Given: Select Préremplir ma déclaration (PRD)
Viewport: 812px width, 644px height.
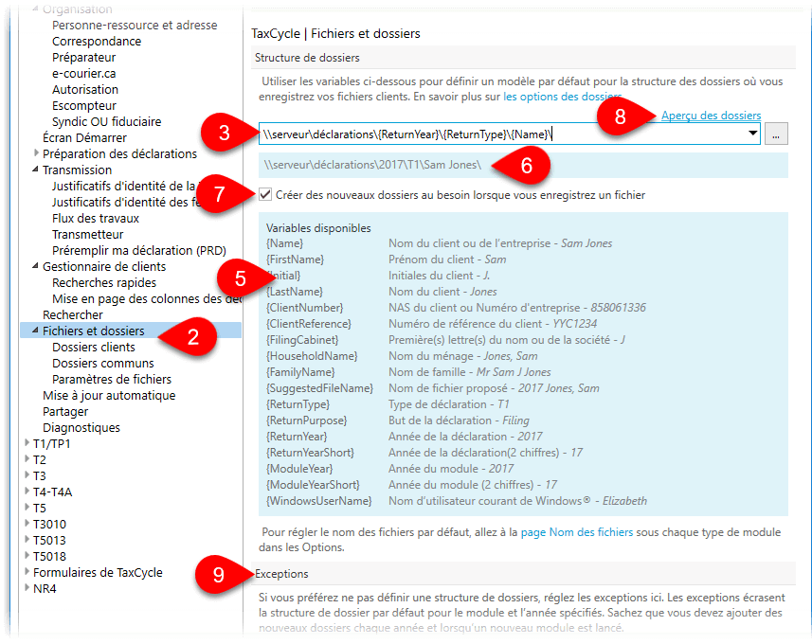Looking at the screenshot, I should point(138,250).
